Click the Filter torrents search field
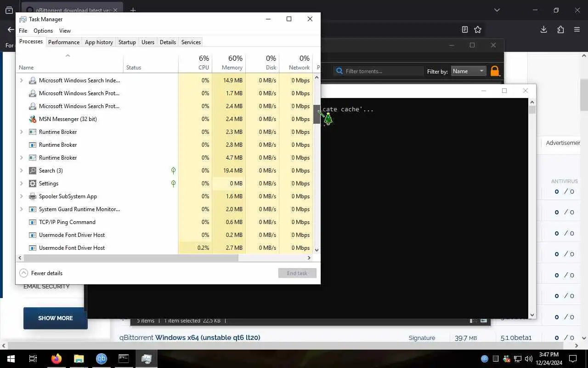Screen dimensions: 588x368 coord(378,71)
